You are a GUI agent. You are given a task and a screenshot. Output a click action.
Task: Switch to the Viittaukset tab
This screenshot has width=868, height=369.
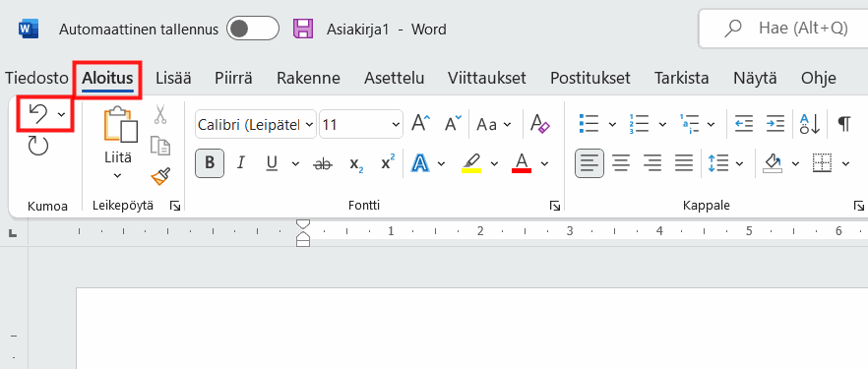coord(487,78)
